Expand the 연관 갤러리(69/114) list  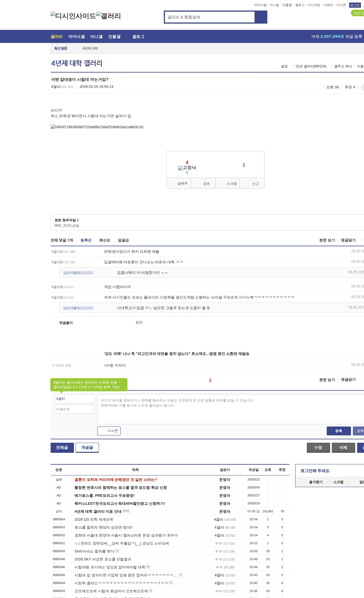click(x=311, y=66)
